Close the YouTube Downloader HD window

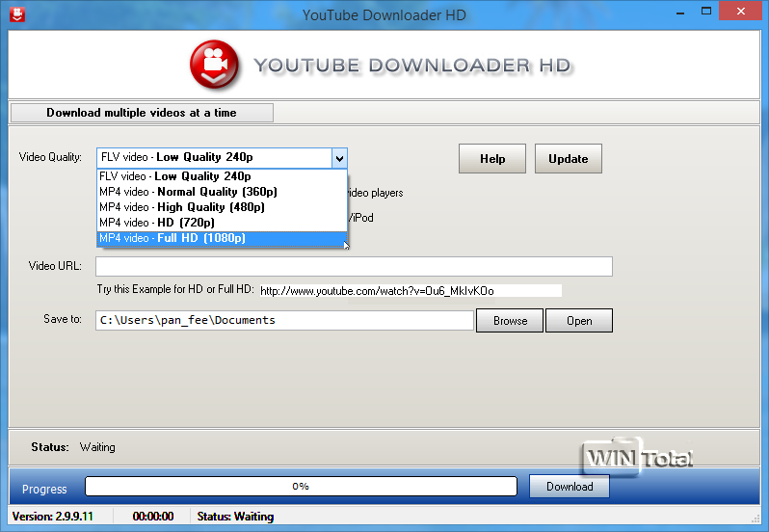(x=740, y=12)
